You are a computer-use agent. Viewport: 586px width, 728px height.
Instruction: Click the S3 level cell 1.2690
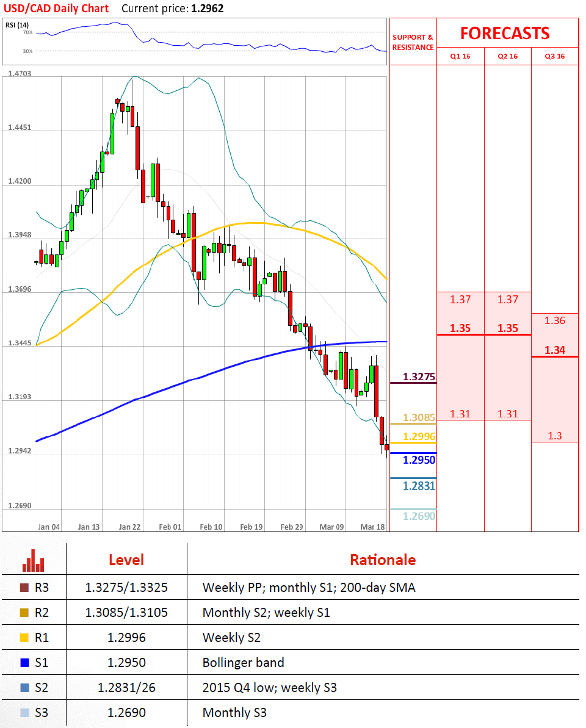pos(126,713)
